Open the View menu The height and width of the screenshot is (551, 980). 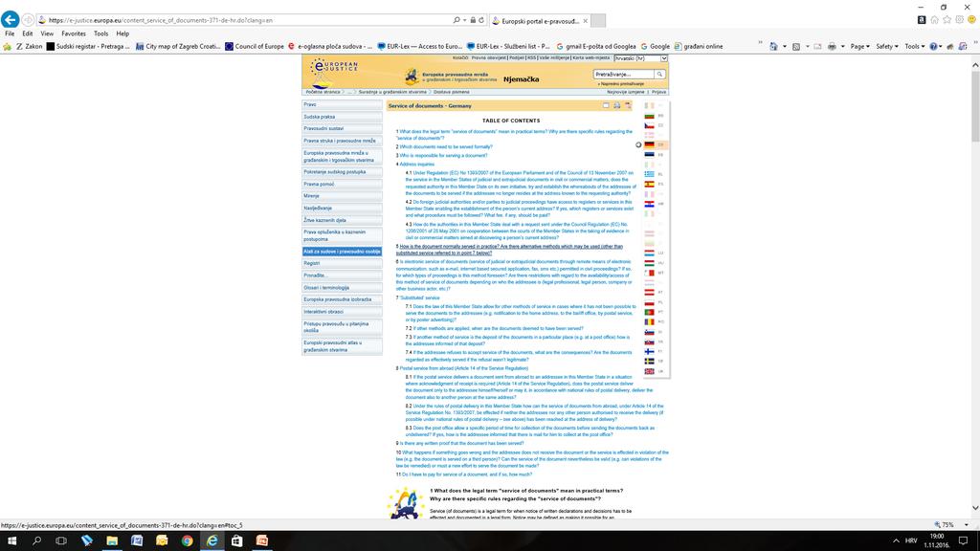(x=47, y=33)
